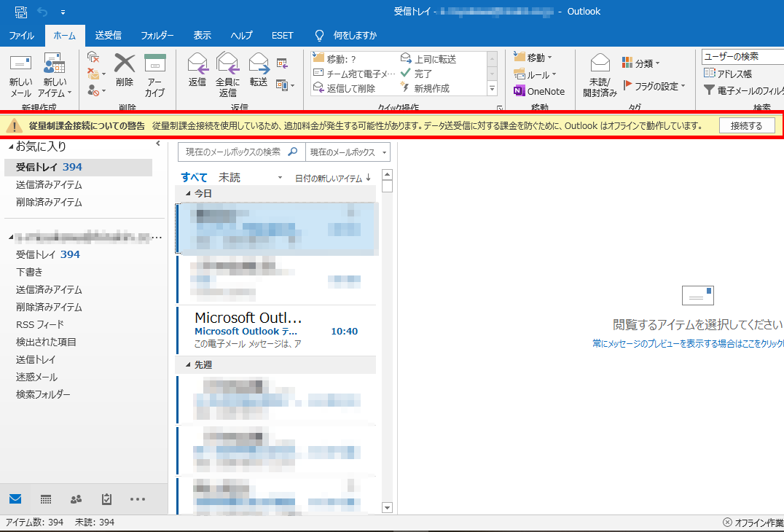This screenshot has height=532, width=784.
Task: Click 全員に返信 reply all
Action: 227,76
